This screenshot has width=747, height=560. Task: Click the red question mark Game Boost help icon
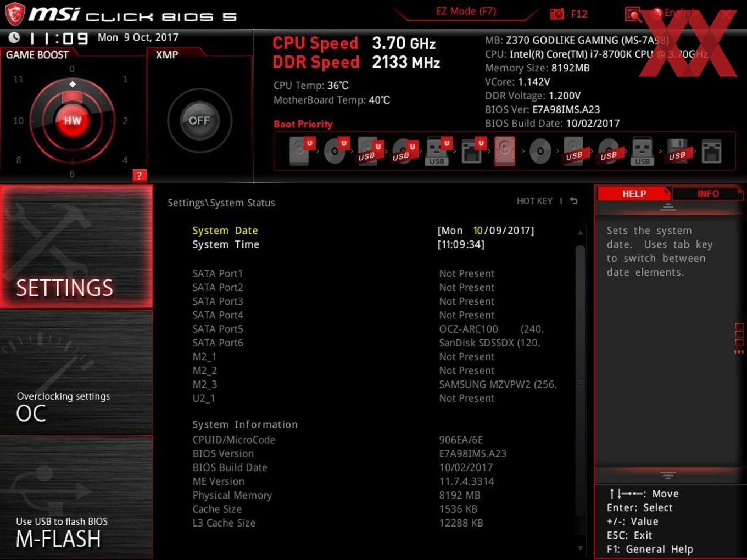[139, 176]
